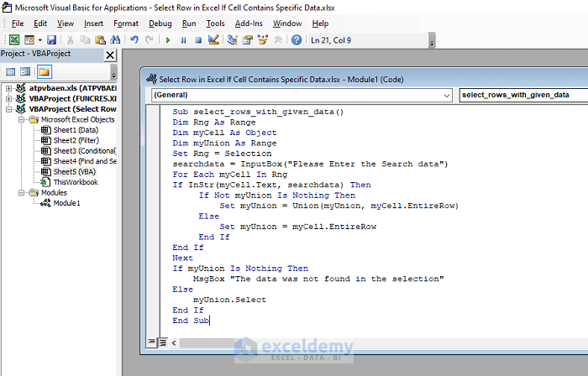Click the View Microsoft Excel icon
The width and height of the screenshot is (588, 376).
click(x=14, y=39)
